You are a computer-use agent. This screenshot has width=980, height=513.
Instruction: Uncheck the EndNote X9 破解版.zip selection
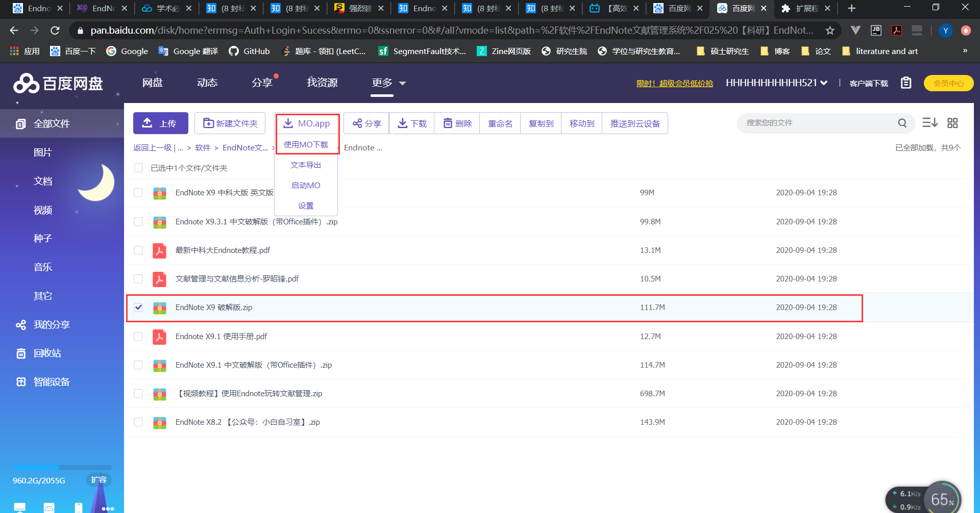coord(138,307)
